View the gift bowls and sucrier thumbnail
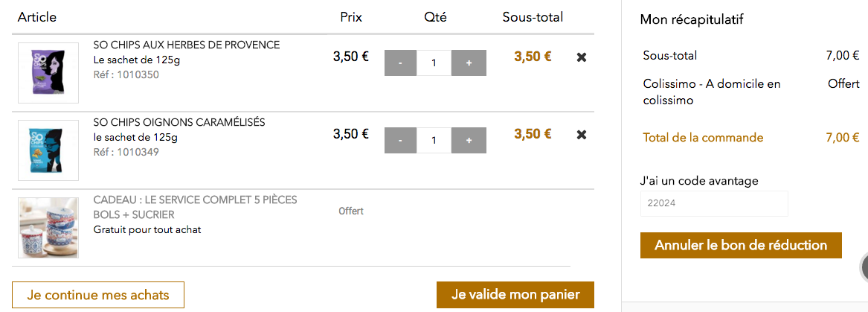Viewport: 868px width, 312px height. coord(48,227)
